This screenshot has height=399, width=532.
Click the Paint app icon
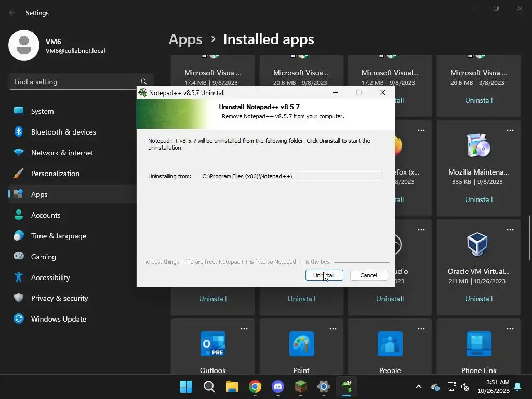pyautogui.click(x=302, y=344)
